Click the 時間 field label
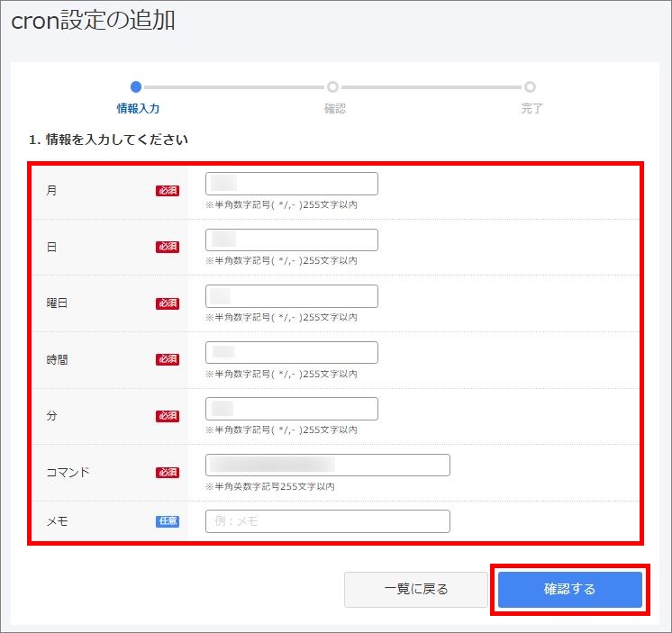Image resolution: width=672 pixels, height=633 pixels. tap(57, 359)
